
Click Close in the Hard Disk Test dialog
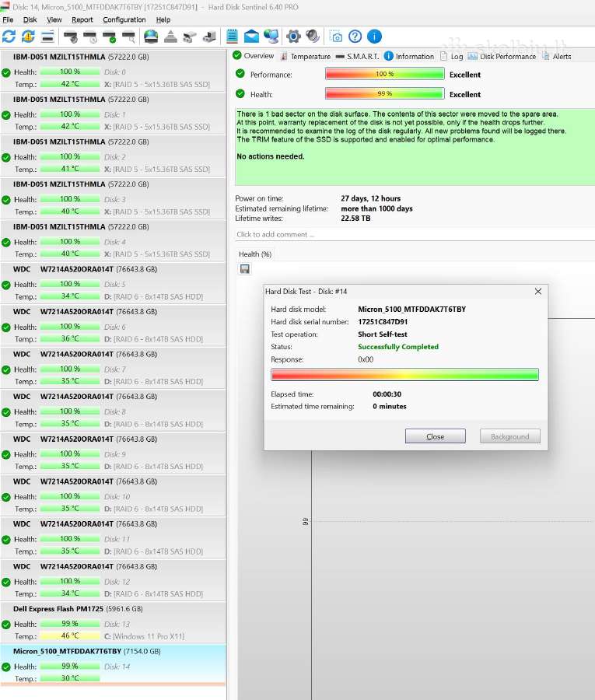(436, 436)
